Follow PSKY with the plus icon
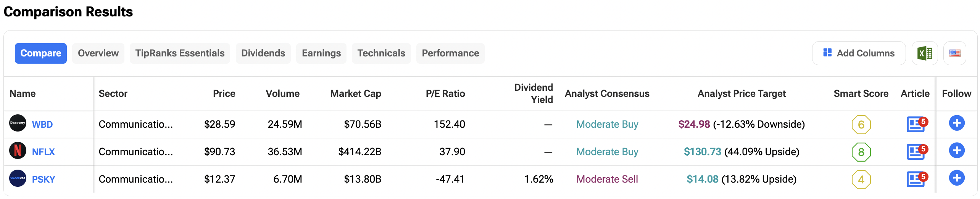This screenshot has width=980, height=199. (x=956, y=178)
